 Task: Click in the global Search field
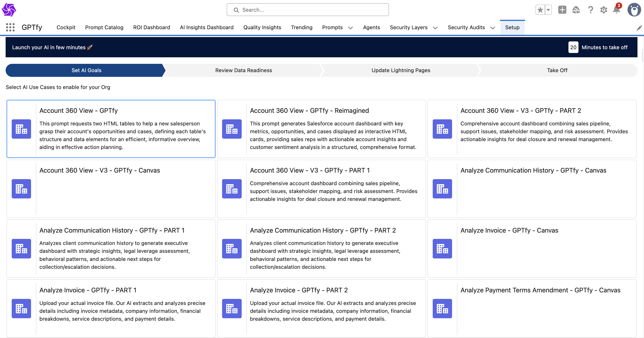point(308,10)
